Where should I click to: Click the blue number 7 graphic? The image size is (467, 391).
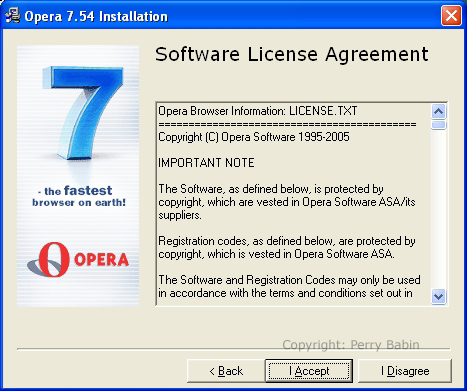[83, 113]
